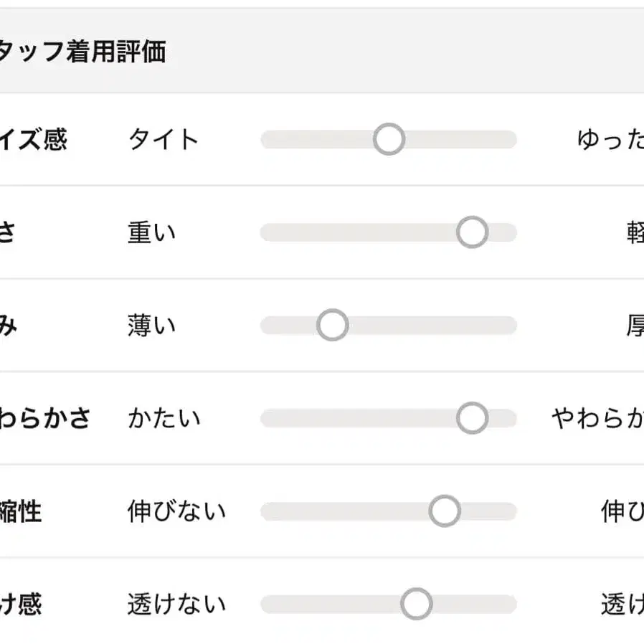Click the 重い–軽い slider handle
644x644 pixels.
472,232
